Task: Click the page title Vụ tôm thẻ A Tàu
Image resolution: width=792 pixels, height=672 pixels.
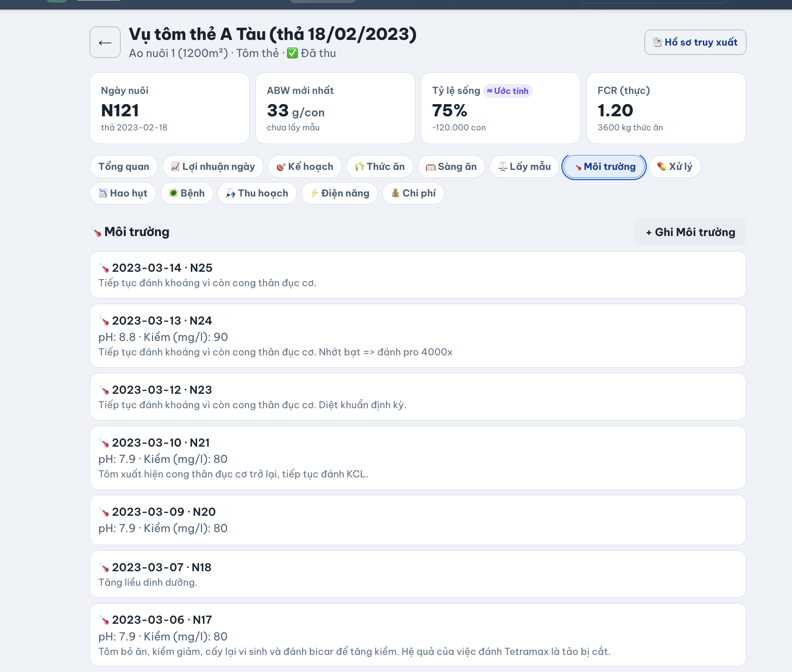Action: pyautogui.click(x=273, y=34)
